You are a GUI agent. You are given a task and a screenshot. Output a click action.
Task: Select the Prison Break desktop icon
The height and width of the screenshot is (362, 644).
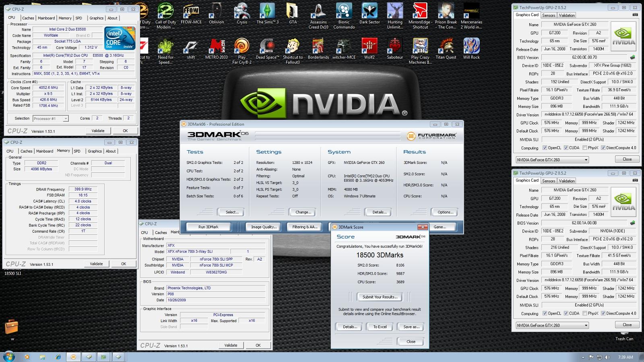point(446,16)
